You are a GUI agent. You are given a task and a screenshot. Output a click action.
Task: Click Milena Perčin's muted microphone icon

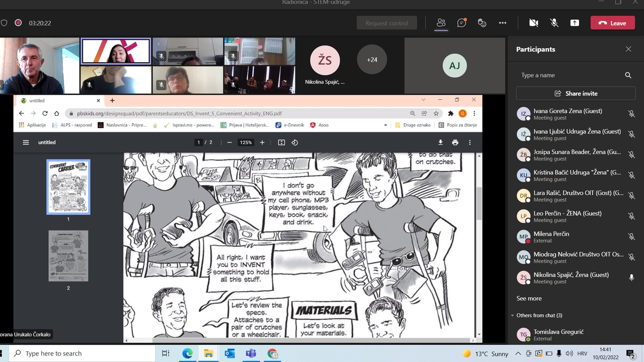point(632,237)
